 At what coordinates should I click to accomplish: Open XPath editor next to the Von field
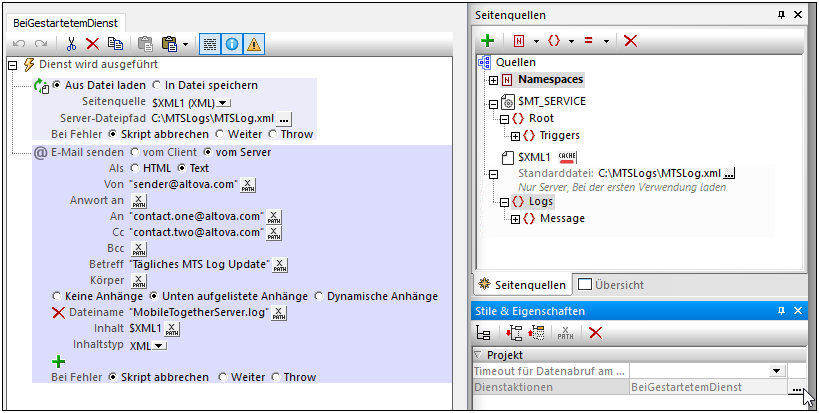(x=249, y=185)
